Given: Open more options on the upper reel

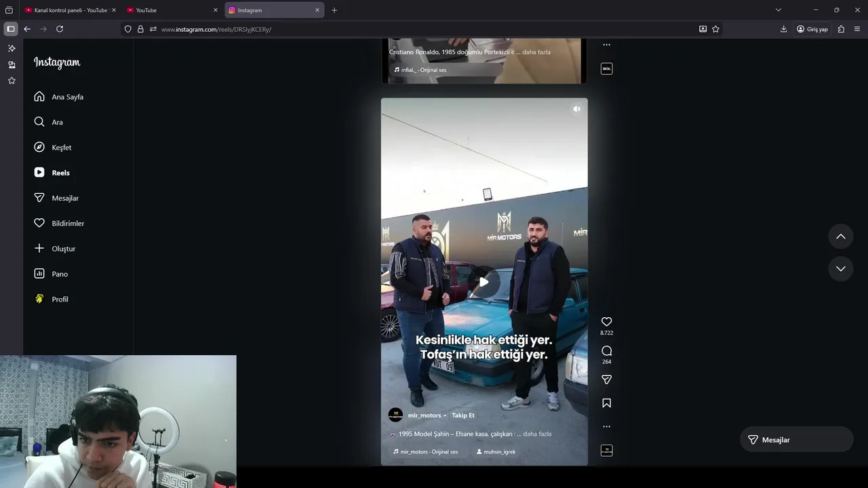Looking at the screenshot, I should [x=606, y=45].
